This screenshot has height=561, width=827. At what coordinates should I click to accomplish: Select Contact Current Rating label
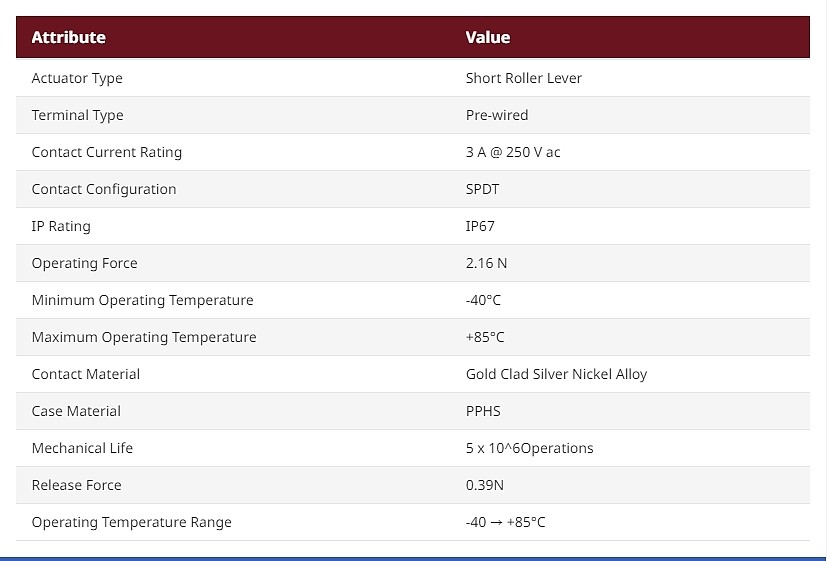click(x=107, y=152)
